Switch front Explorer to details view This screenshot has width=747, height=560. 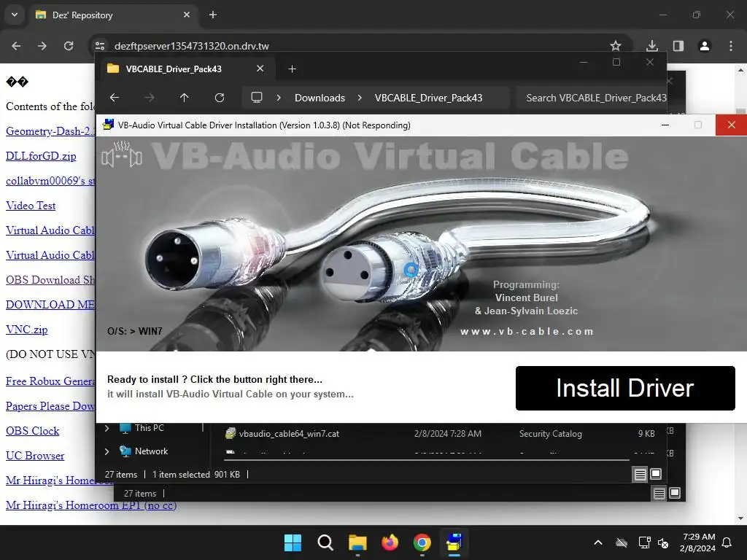coord(640,474)
